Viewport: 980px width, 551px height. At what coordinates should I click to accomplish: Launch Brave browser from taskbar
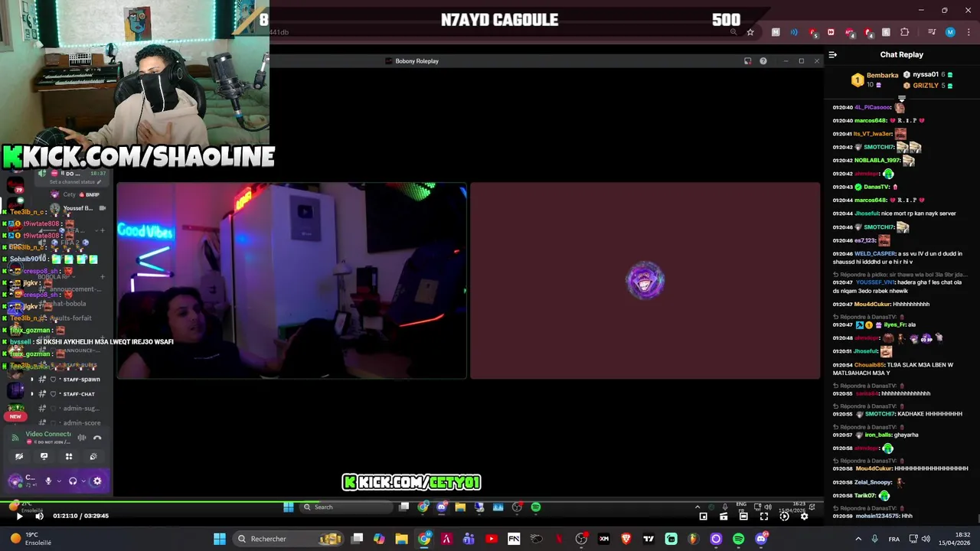pyautogui.click(x=626, y=539)
